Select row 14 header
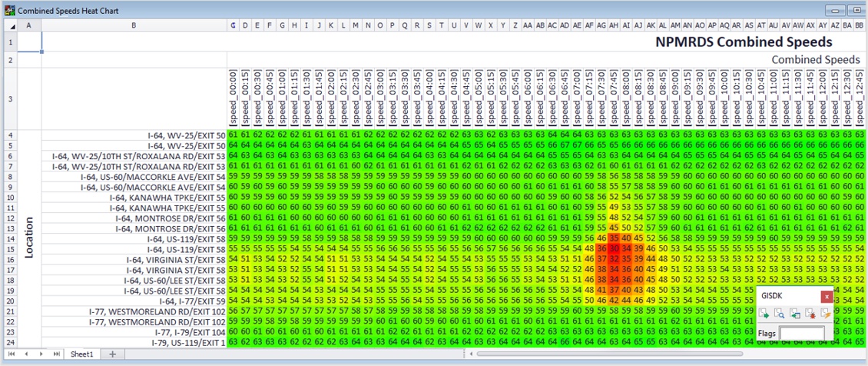This screenshot has height=366, width=868. coord(12,238)
